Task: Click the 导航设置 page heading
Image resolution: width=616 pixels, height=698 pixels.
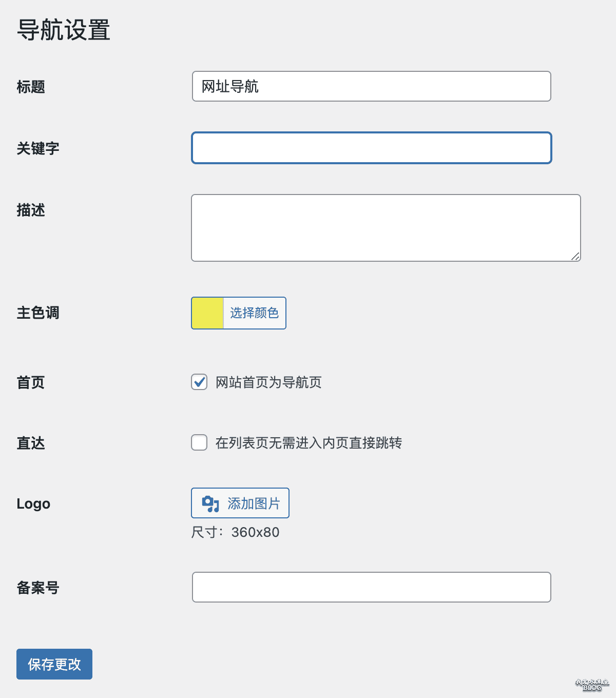Action: coord(63,31)
